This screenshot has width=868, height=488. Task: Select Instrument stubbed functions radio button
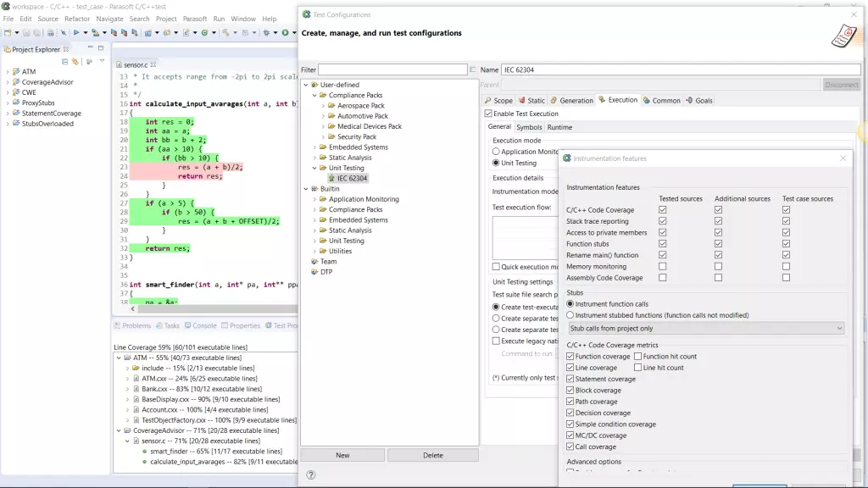(570, 315)
